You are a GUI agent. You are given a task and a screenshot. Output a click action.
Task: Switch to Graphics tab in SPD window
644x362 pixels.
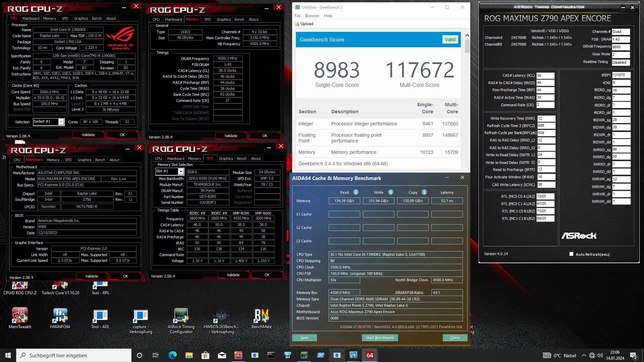(226, 159)
